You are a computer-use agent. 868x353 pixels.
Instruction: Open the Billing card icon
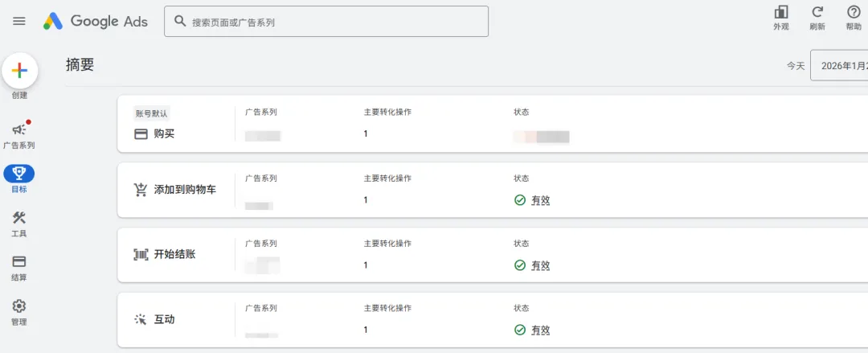pos(19,262)
